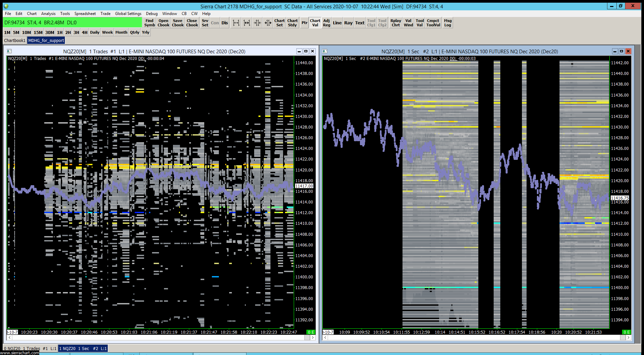Click the right chart window's title icon
644x355 pixels.
pyautogui.click(x=325, y=51)
